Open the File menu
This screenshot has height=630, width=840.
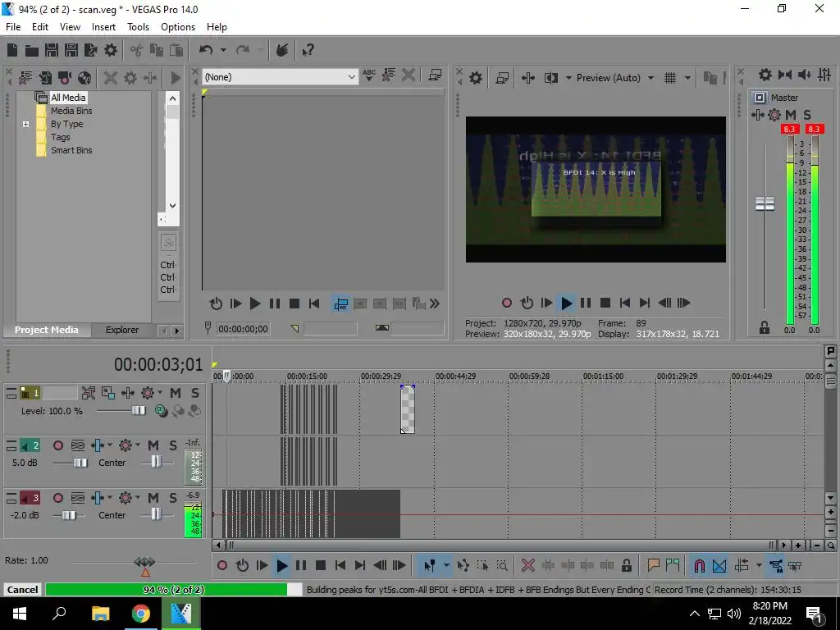[x=13, y=27]
